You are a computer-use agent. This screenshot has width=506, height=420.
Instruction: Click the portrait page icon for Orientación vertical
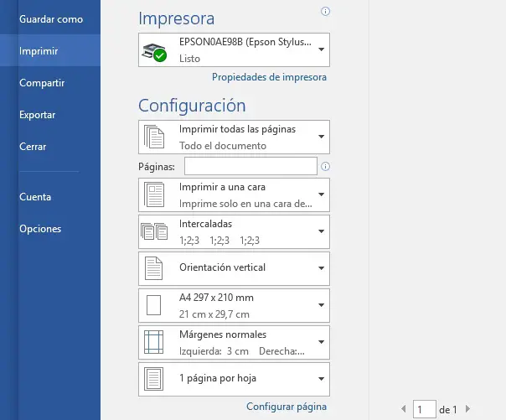pyautogui.click(x=153, y=268)
